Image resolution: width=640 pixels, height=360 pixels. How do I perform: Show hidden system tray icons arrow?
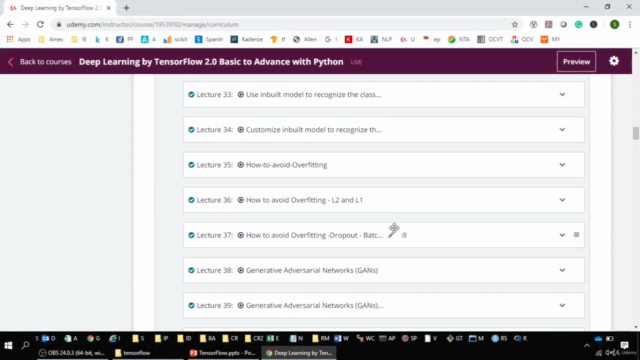pyautogui.click(x=587, y=346)
